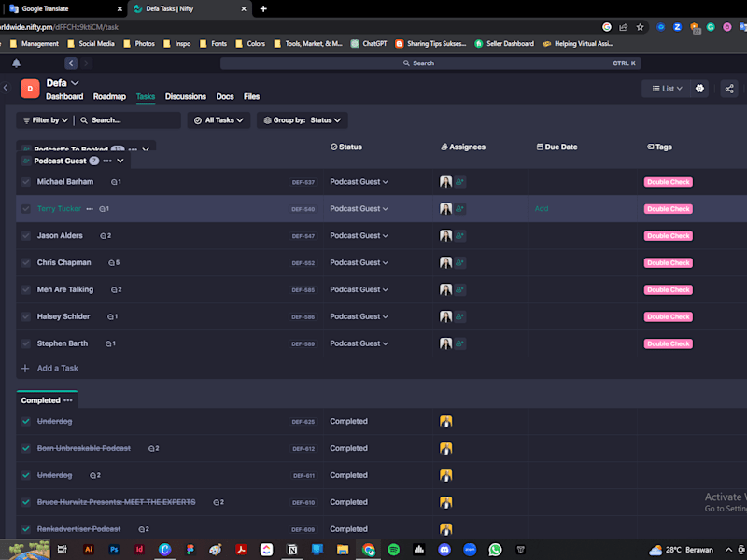
Task: Click the task Search field
Action: [130, 120]
